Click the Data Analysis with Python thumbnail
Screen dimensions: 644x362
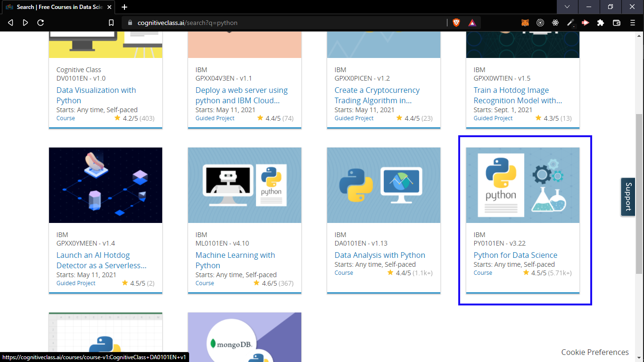coord(384,185)
